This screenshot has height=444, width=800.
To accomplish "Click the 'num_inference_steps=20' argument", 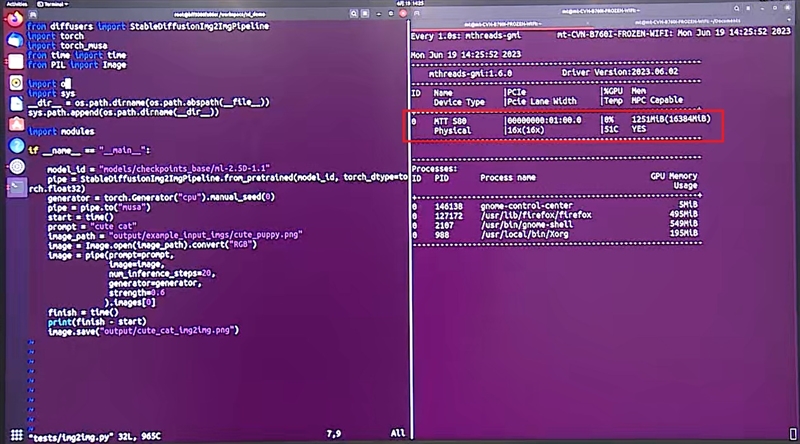I will (162, 274).
